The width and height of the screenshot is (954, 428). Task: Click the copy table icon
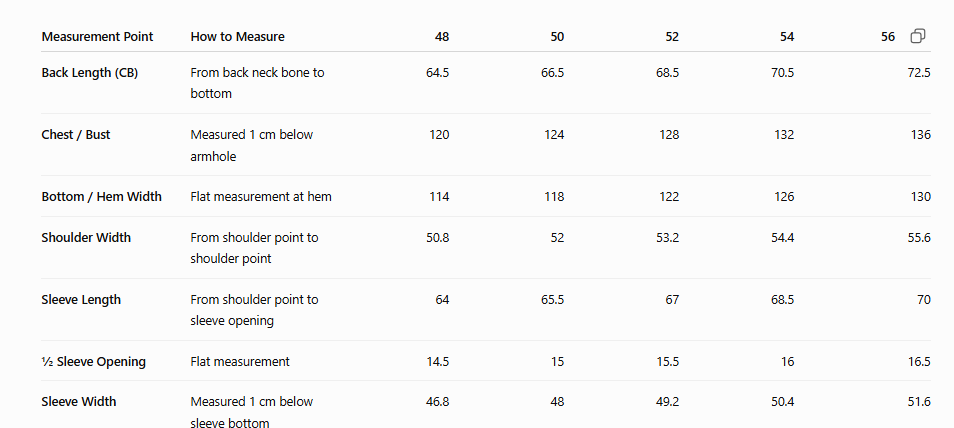pyautogui.click(x=917, y=36)
